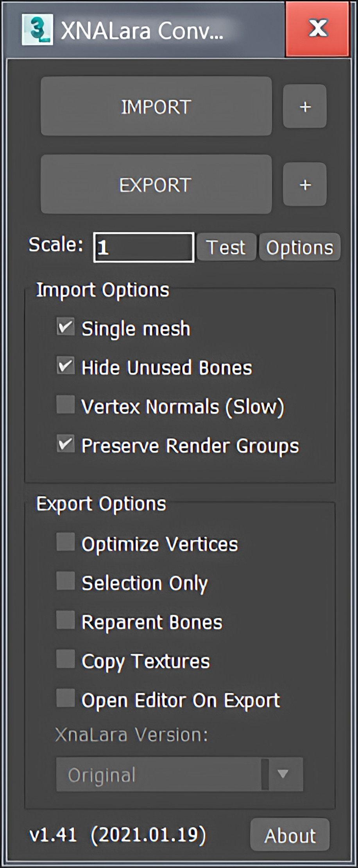Screen dimensions: 358x868
Task: Expand the XnaLara Version dropdown arrow
Action: [283, 774]
